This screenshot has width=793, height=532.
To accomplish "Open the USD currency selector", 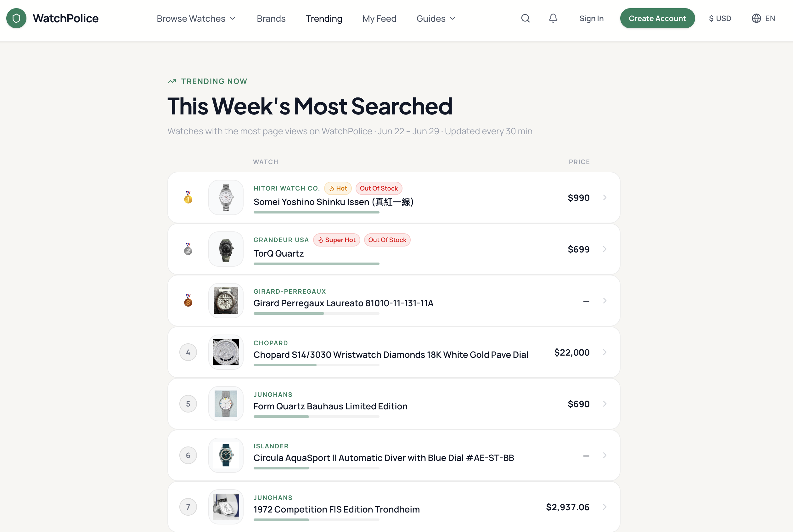I will point(720,18).
